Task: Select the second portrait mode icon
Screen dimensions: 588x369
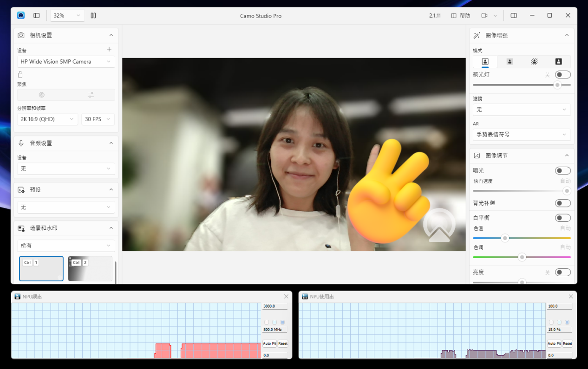Action: pos(510,61)
